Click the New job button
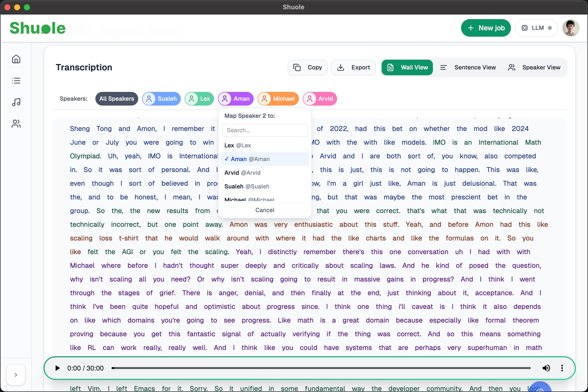Image resolution: width=588 pixels, height=392 pixels. [x=486, y=28]
